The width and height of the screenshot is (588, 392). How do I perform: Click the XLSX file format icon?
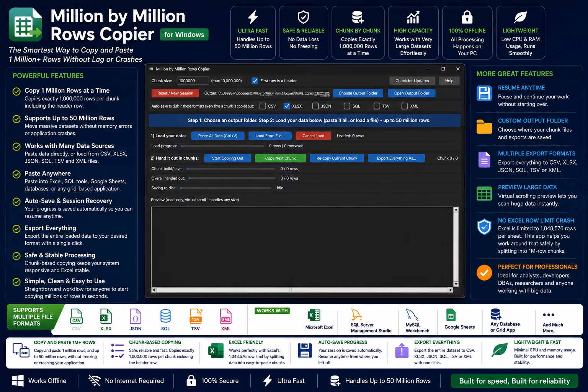(106, 317)
